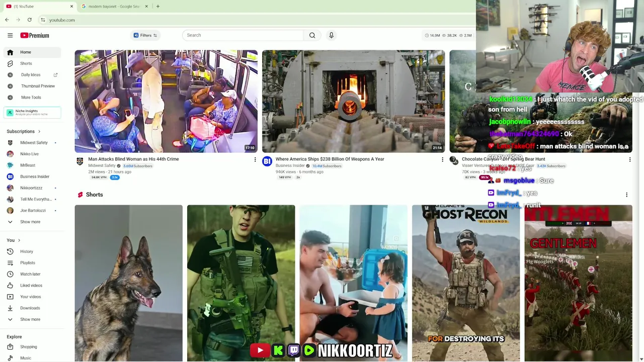This screenshot has height=362, width=644.
Task: Switch to modern bayonet Google Search tab
Action: (x=114, y=7)
